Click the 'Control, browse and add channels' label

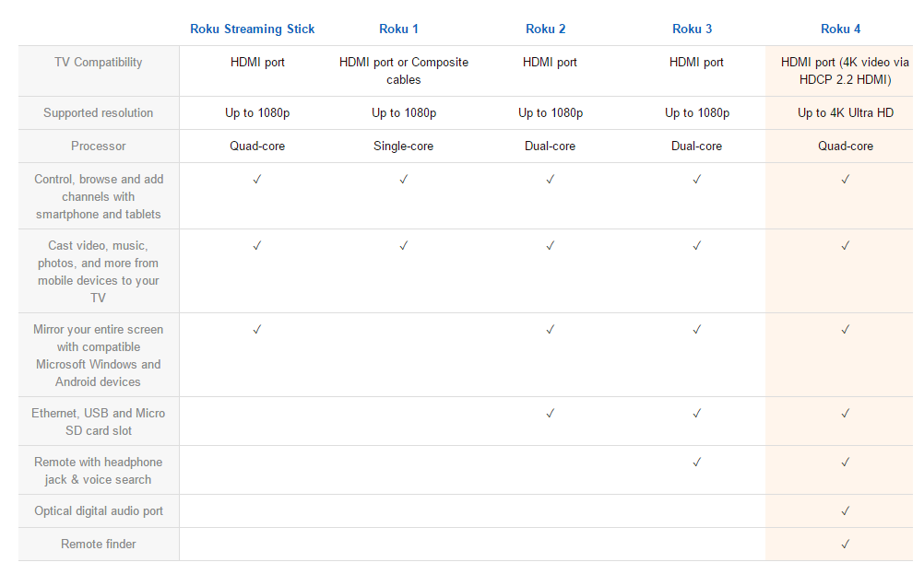tap(99, 196)
